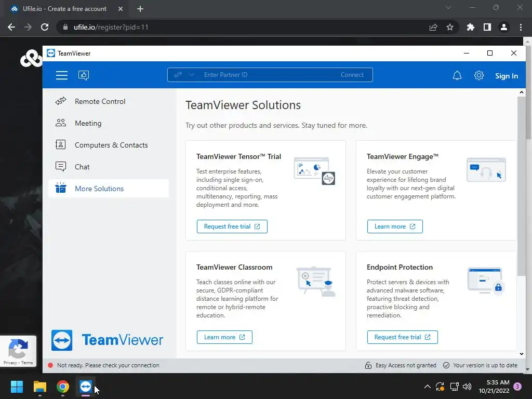532x399 pixels.
Task: Close the Ufile.io tab
Action: pyautogui.click(x=121, y=9)
